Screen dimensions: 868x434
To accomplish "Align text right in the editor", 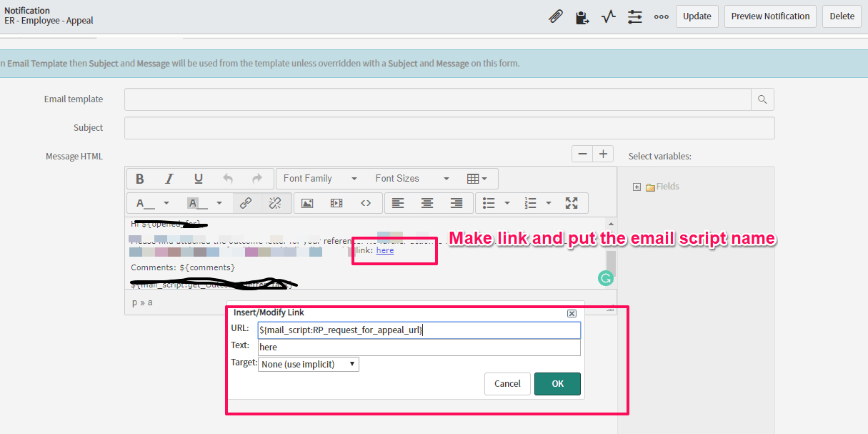I will (x=457, y=203).
